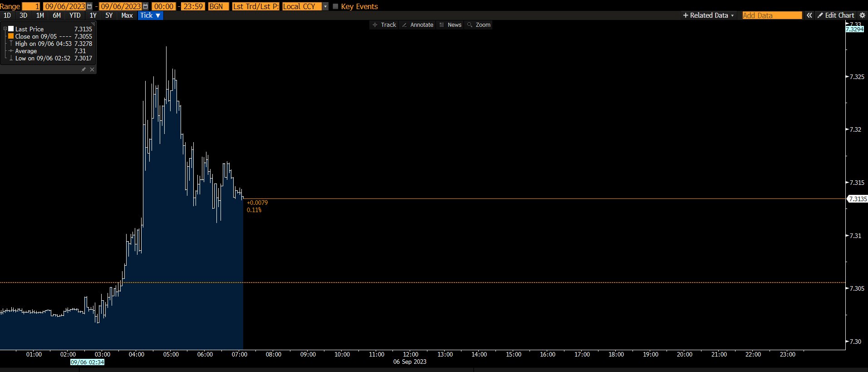Open the end date calendar picker
The image size is (868, 372).
(x=145, y=6)
